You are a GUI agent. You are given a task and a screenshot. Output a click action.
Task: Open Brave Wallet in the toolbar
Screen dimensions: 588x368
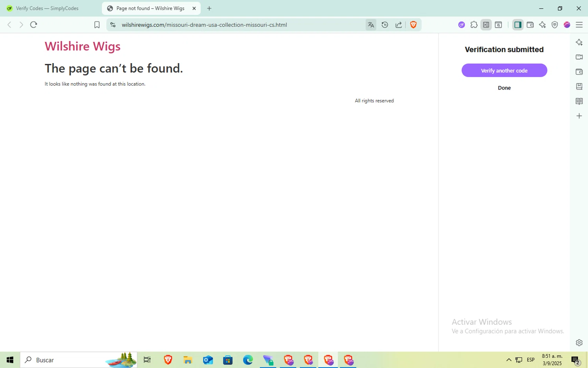point(530,25)
